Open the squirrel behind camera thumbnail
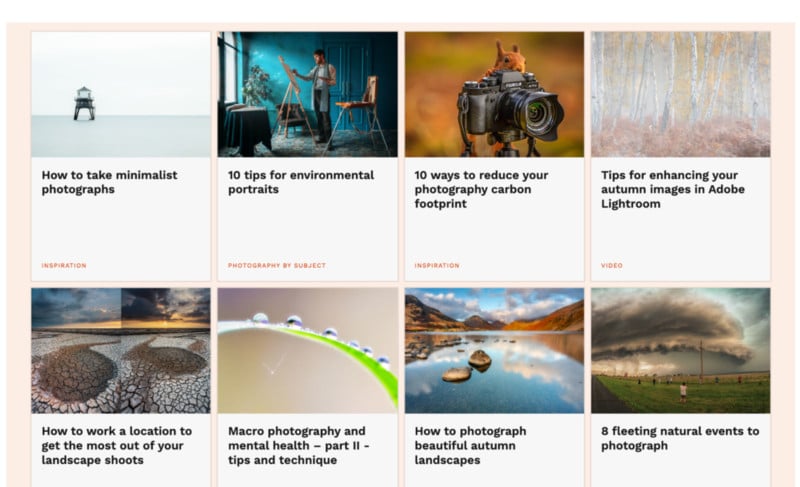800x487 pixels. click(494, 94)
